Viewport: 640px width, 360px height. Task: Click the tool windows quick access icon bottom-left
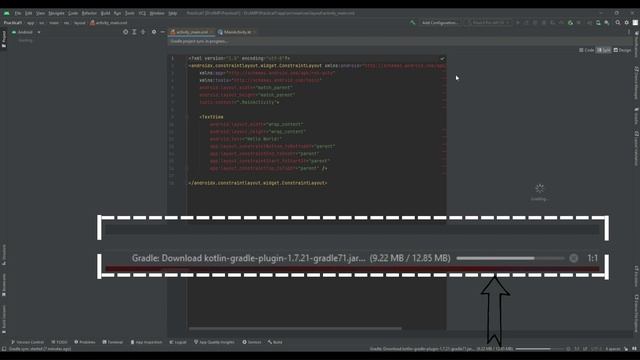4,349
